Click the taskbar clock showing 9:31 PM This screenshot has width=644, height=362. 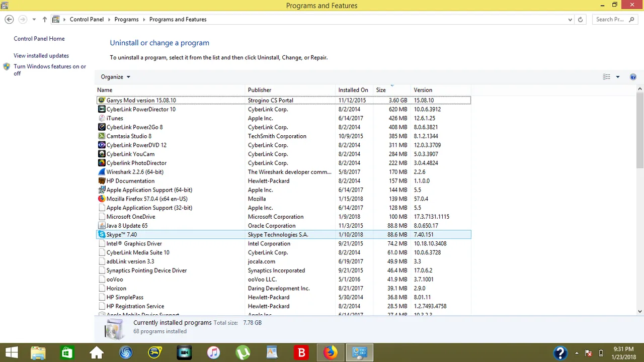tap(623, 352)
